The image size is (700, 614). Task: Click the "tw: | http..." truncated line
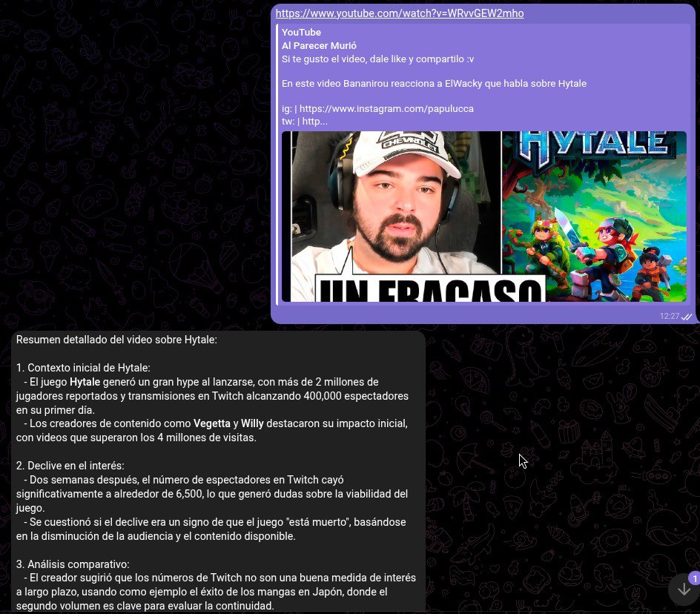coord(305,122)
